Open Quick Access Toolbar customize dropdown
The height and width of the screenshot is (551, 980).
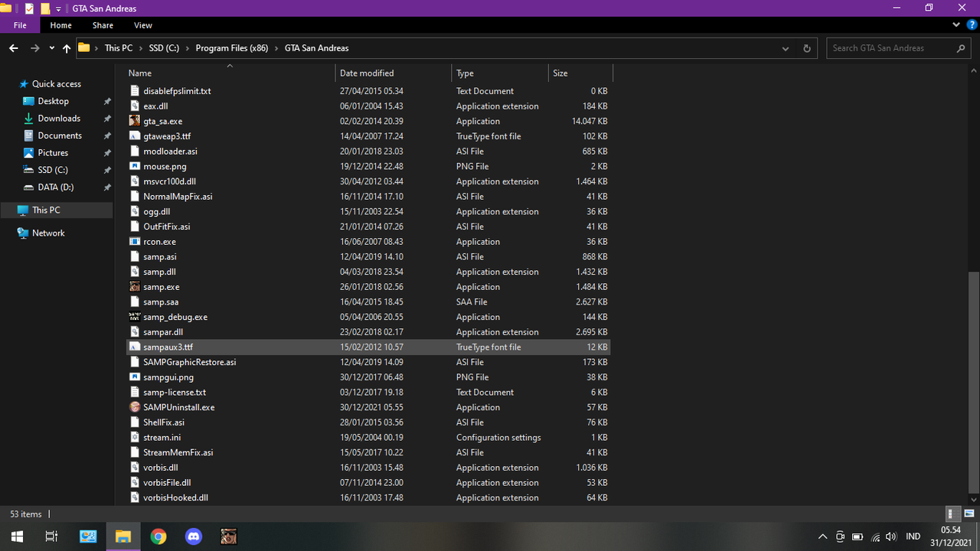click(59, 8)
